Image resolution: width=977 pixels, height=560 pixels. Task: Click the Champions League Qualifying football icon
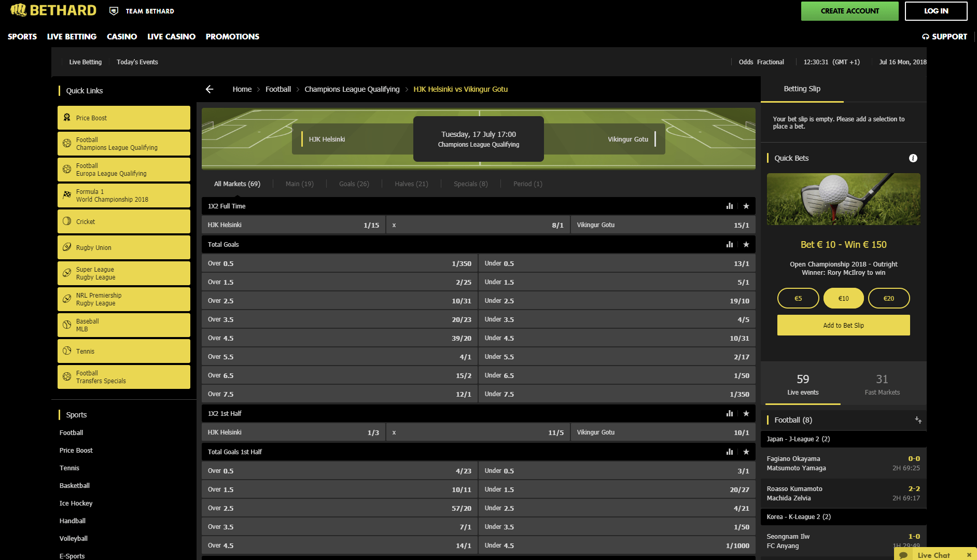pyautogui.click(x=67, y=143)
